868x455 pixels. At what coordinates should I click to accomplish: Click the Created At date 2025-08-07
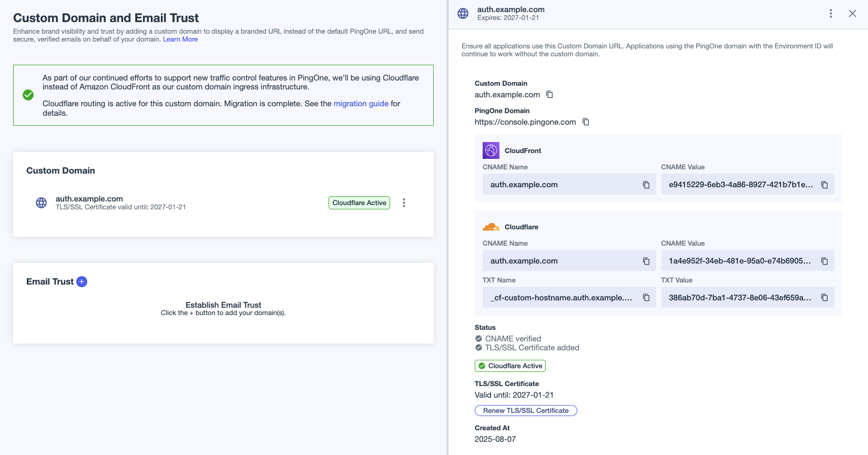[x=495, y=439]
